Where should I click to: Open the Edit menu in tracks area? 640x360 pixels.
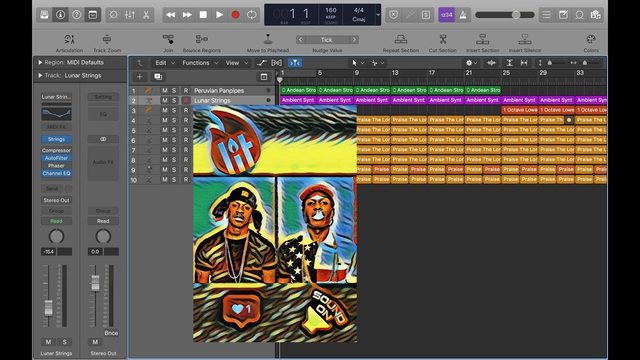point(164,63)
